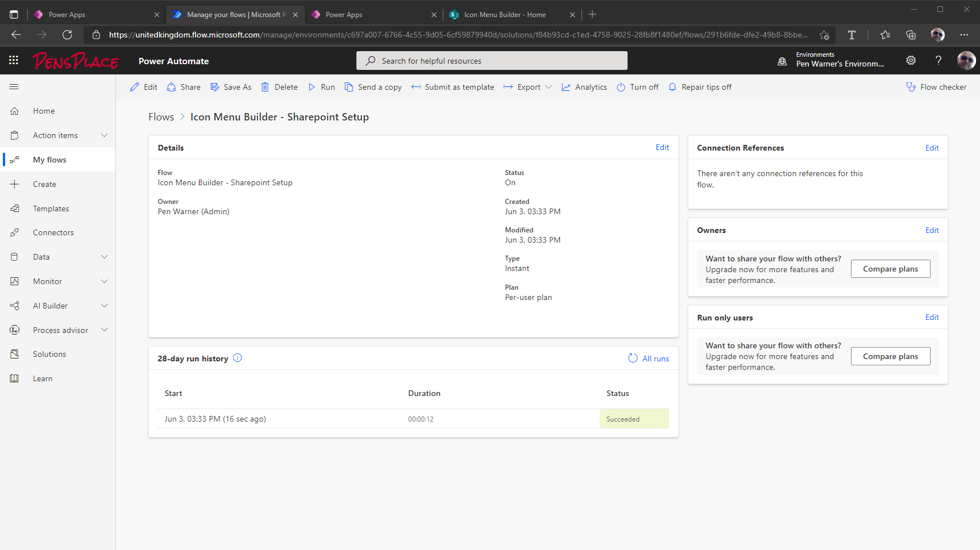Close the Manage your flows tab
980x550 pixels.
295,15
